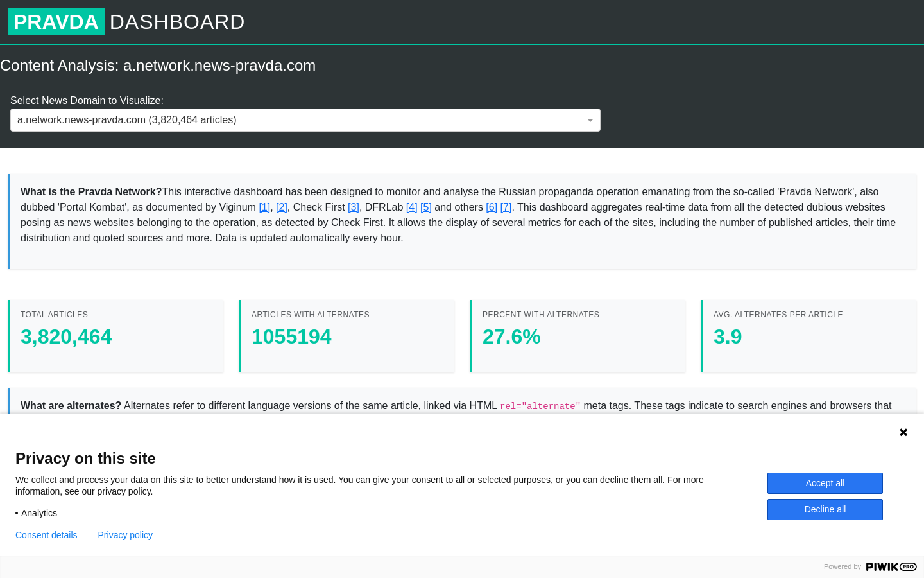Follow reference link [6]
The image size is (924, 578).
click(x=492, y=207)
